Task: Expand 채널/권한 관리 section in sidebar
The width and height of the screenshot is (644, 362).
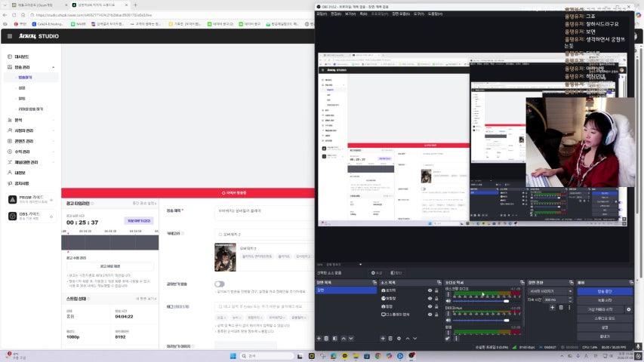Action: pyautogui.click(x=54, y=162)
